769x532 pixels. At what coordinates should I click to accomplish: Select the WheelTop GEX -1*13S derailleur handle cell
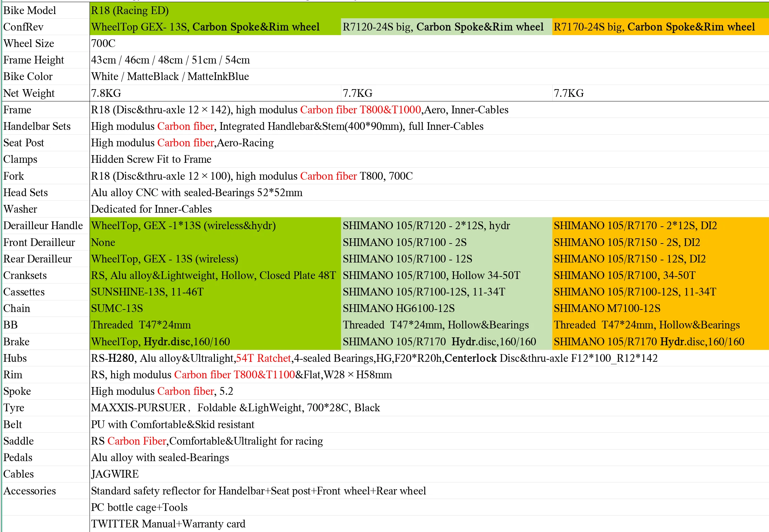click(x=183, y=226)
